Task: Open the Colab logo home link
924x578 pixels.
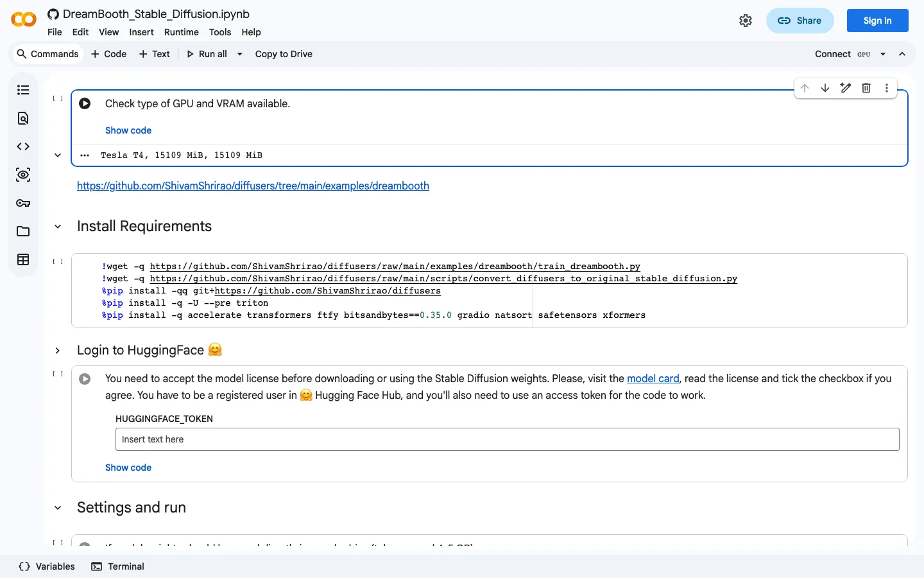Action: (24, 20)
